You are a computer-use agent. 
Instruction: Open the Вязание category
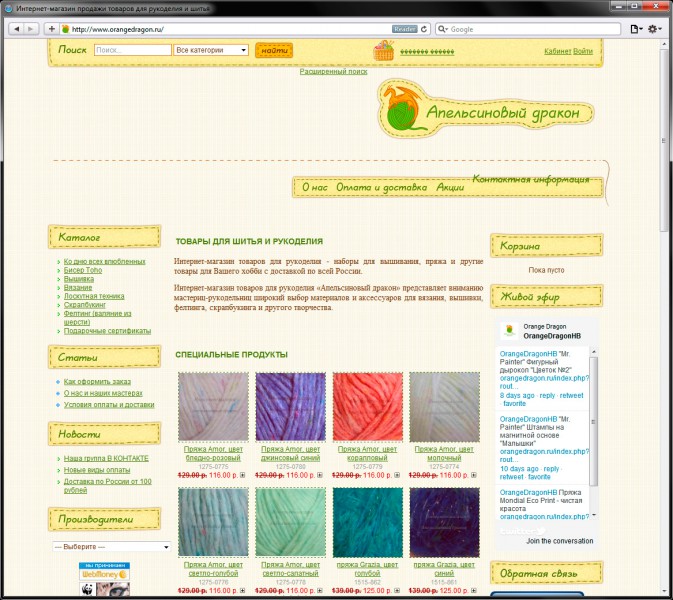click(78, 287)
